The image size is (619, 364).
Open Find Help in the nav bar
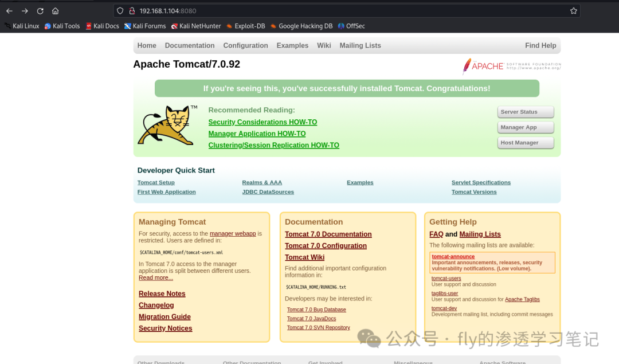click(540, 45)
